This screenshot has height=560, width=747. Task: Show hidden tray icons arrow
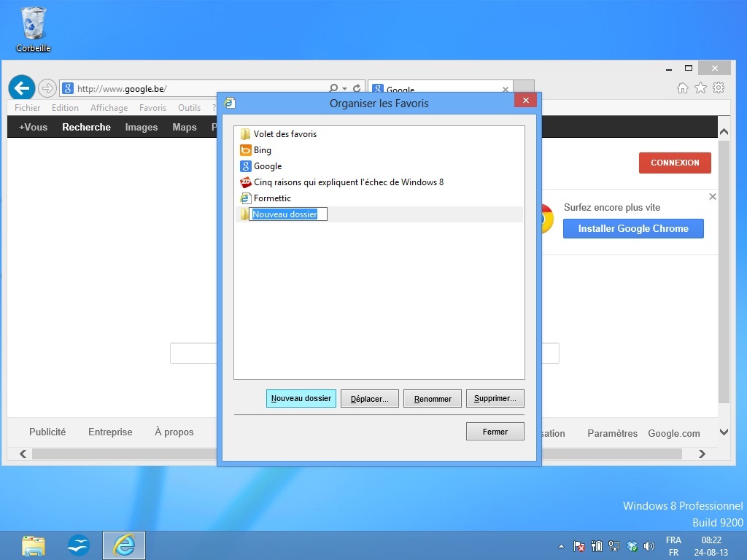pos(561,546)
